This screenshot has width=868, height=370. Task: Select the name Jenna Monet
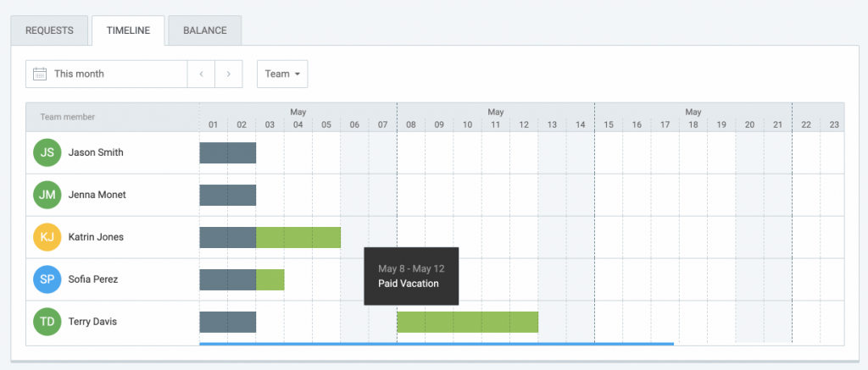97,195
